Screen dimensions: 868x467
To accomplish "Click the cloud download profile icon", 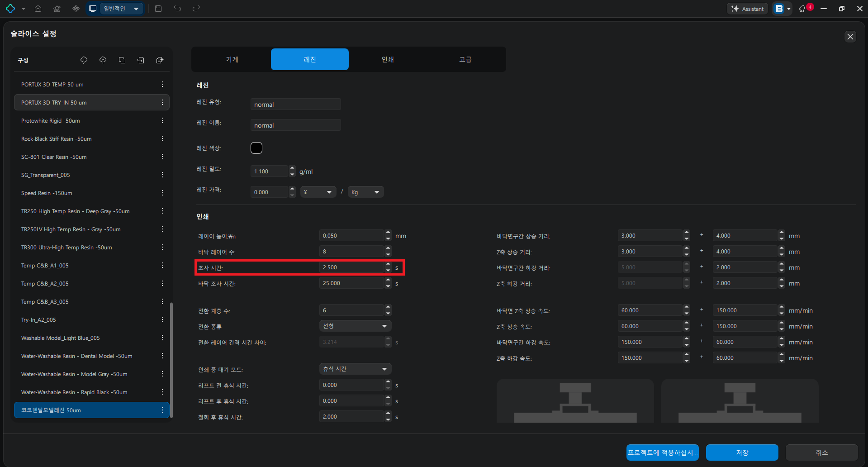I will click(x=84, y=60).
